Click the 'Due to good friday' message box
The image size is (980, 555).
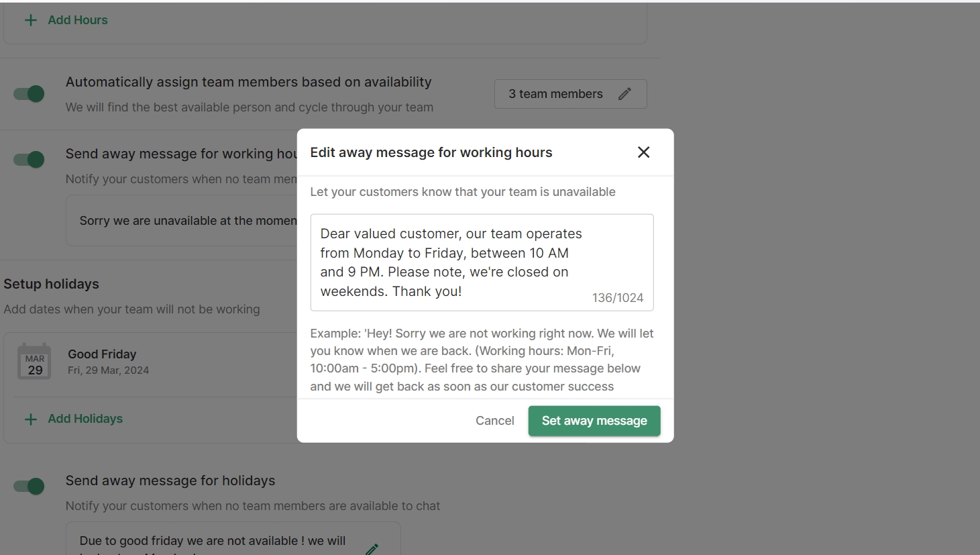(213, 541)
